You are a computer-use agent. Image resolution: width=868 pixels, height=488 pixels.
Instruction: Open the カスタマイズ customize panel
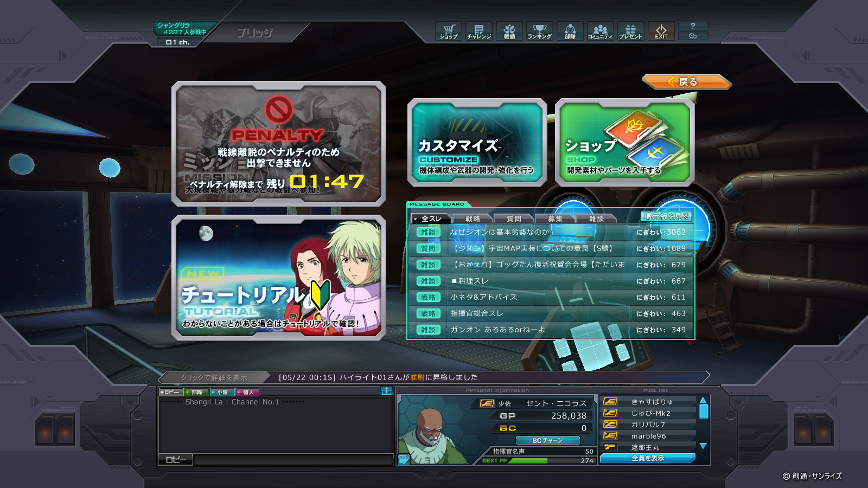477,143
